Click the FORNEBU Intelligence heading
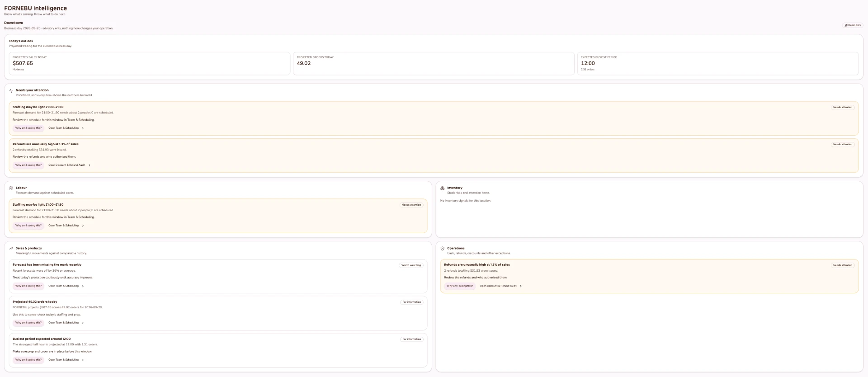Screen dimensions: 868x377 point(35,8)
